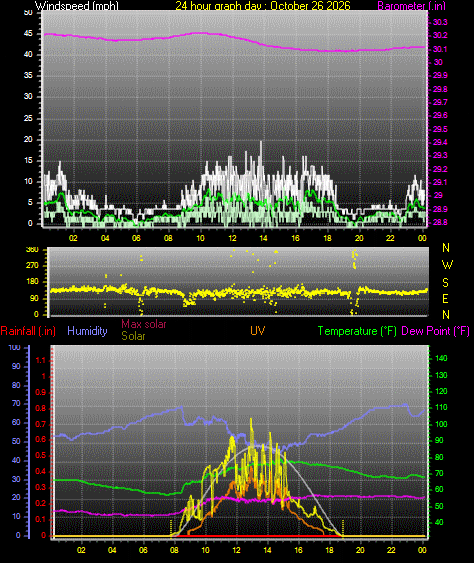Image resolution: width=474 pixels, height=563 pixels.
Task: Click hour 22 on the windspeed graph axis
Action: [x=390, y=238]
